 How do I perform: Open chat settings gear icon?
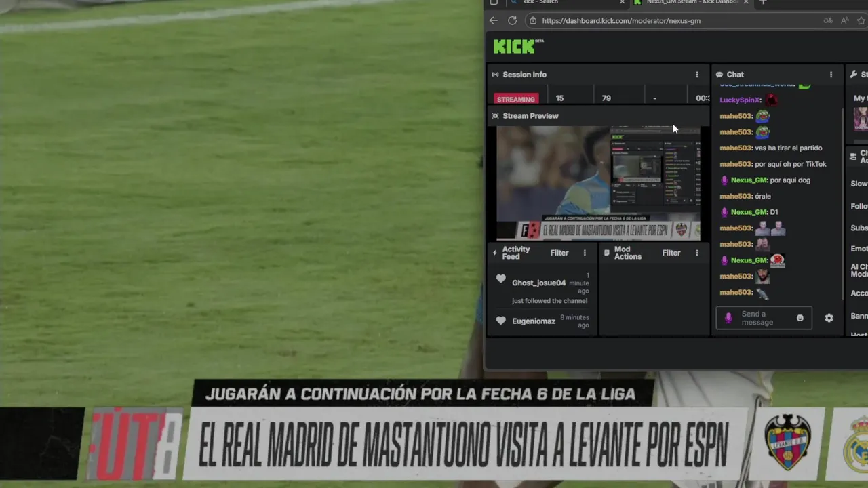coord(829,318)
